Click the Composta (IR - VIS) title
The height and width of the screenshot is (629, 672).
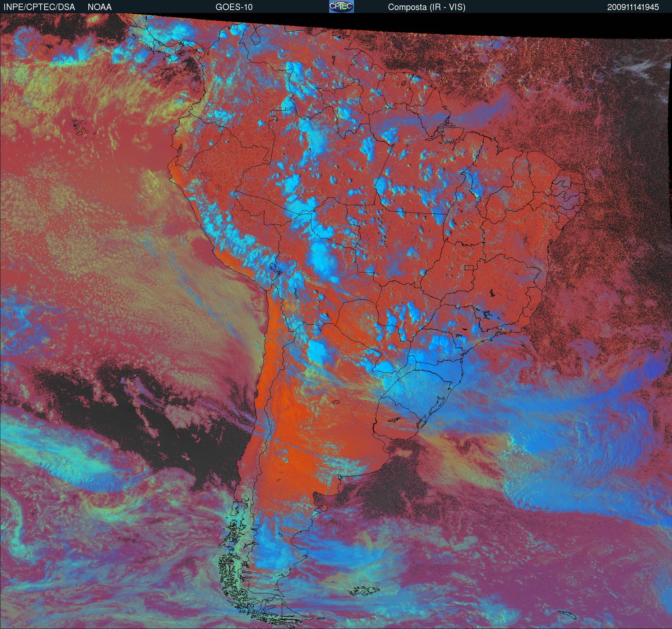[x=427, y=7]
